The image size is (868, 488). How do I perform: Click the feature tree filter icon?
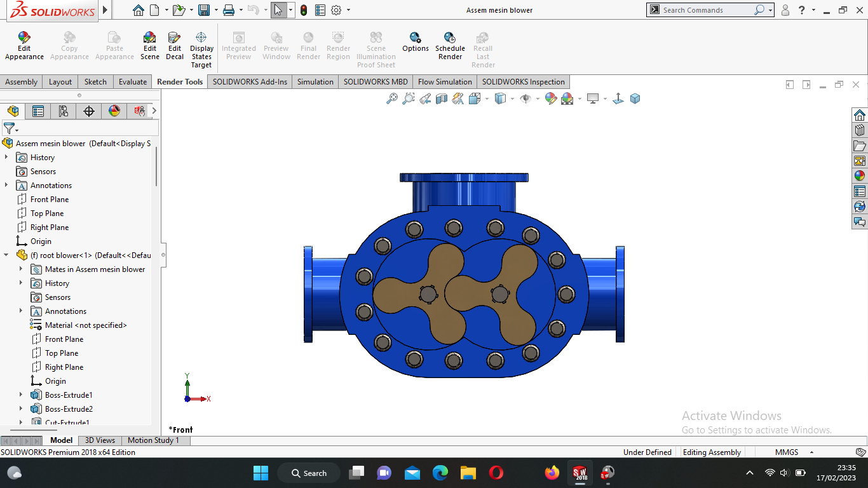click(x=8, y=128)
